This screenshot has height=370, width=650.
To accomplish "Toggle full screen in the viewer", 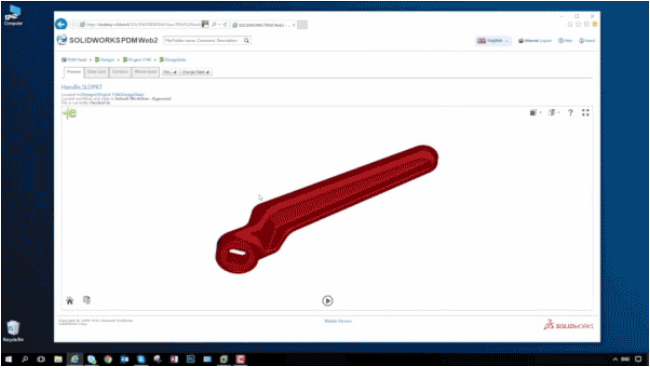I will [585, 113].
